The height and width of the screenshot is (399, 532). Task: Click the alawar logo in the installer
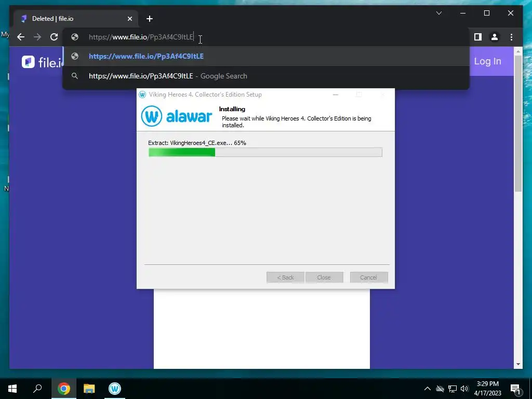tap(177, 116)
